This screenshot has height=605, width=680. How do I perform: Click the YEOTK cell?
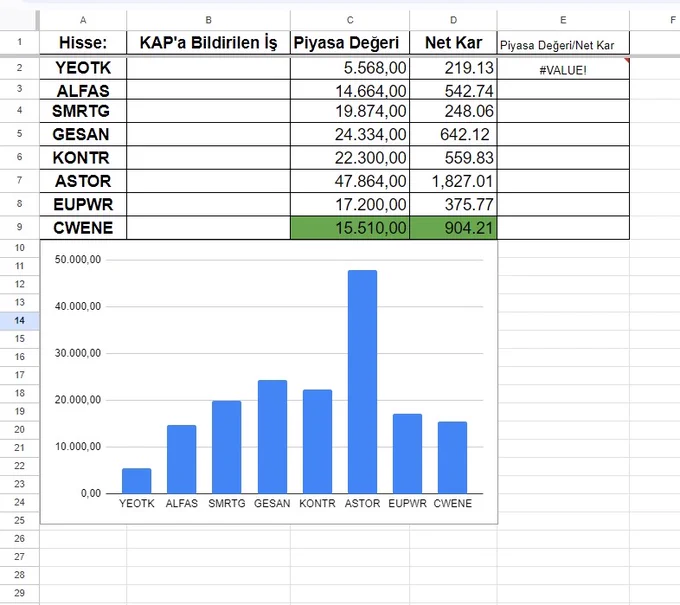click(x=83, y=69)
